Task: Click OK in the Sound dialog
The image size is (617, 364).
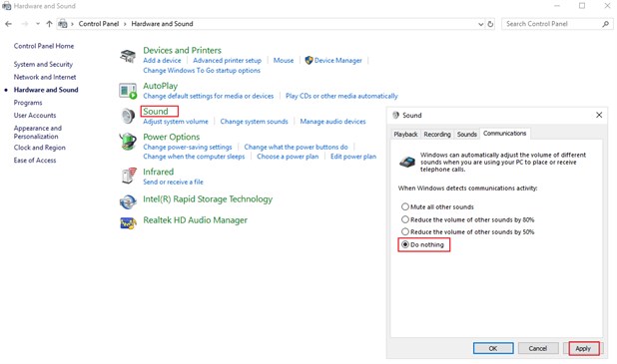Action: [x=493, y=348]
